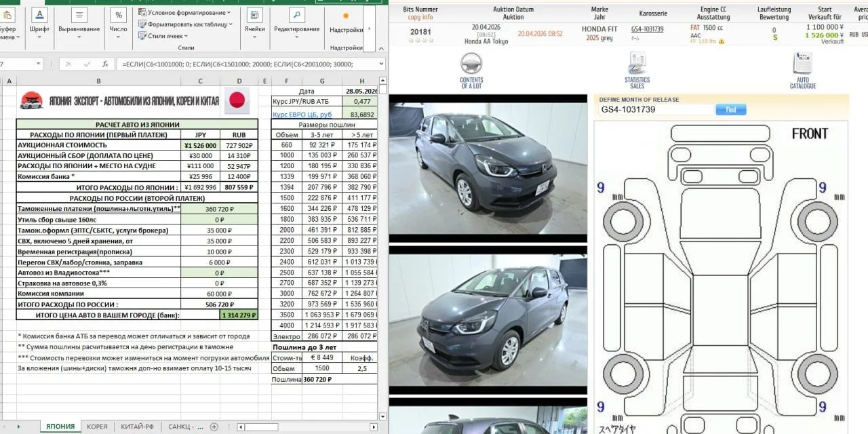Confirm the formula with checkmark icon

[86, 64]
